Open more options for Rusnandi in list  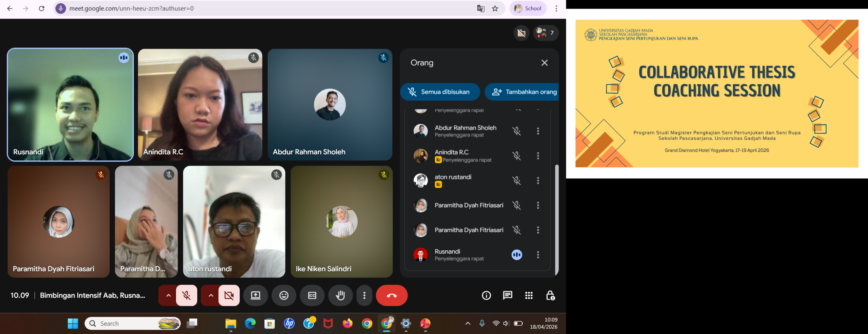click(538, 255)
